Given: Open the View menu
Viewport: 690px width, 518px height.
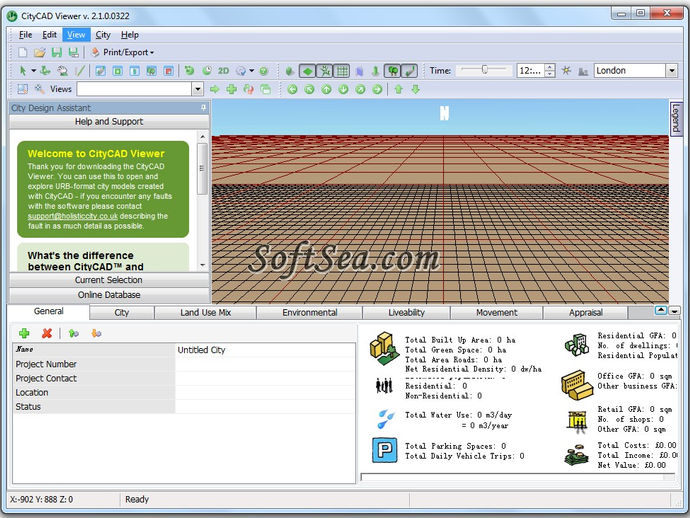Looking at the screenshot, I should pyautogui.click(x=76, y=35).
